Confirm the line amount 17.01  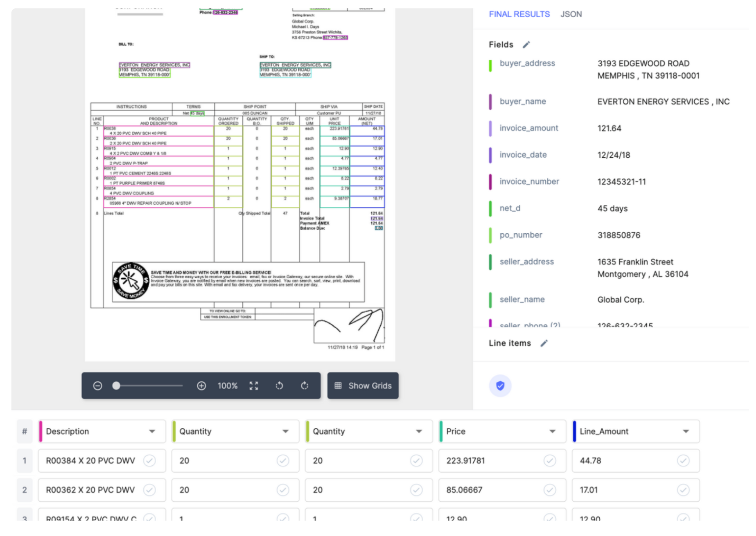683,490
